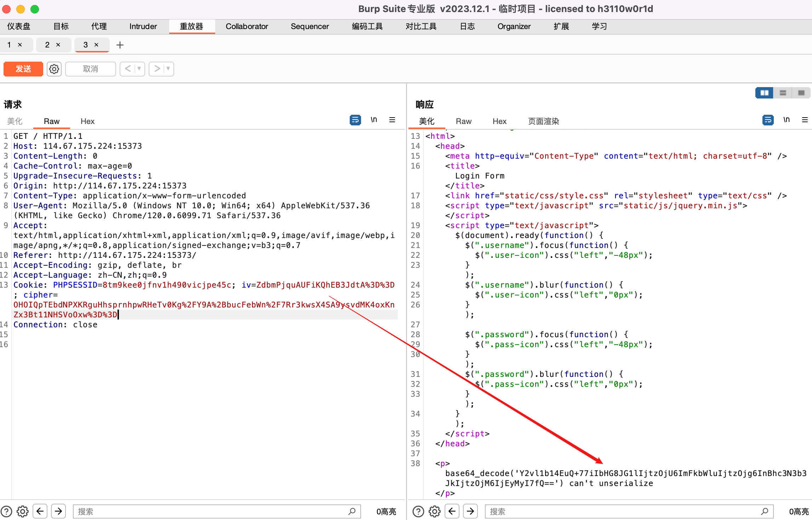This screenshot has width=812, height=520.
Task: Toggle word wrap icon in response panel
Action: (x=768, y=120)
